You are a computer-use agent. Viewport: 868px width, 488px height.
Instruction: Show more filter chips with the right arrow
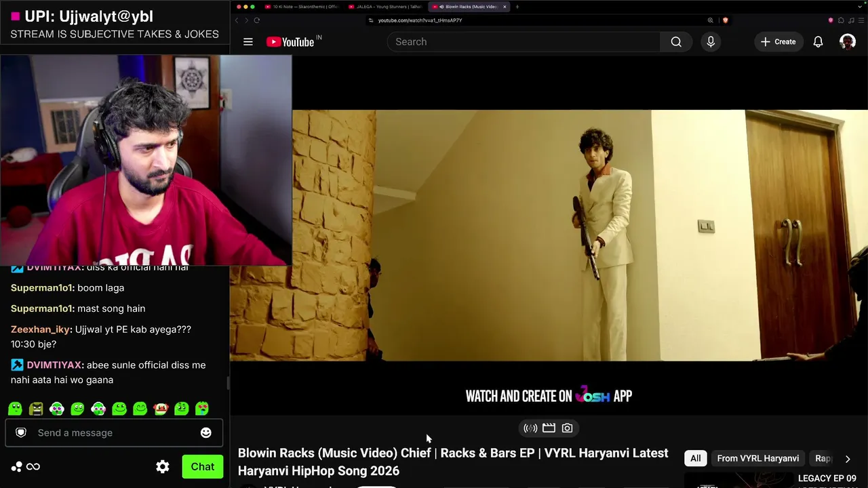pyautogui.click(x=848, y=459)
